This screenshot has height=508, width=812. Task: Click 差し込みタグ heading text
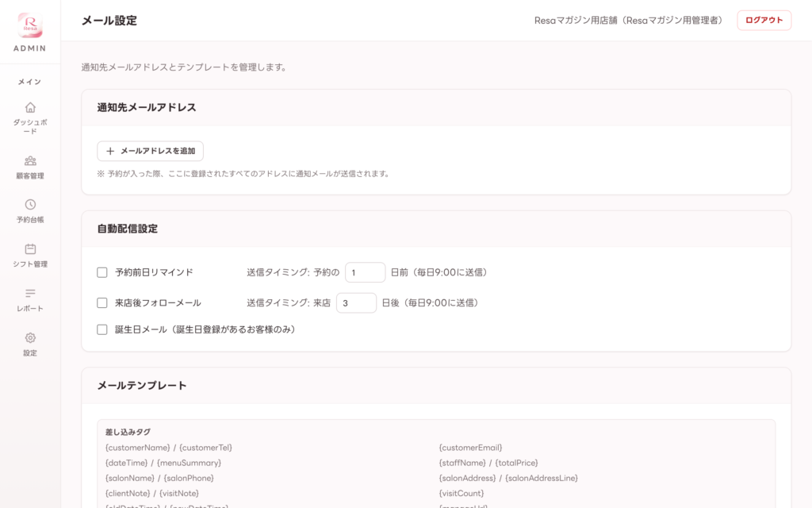point(128,432)
